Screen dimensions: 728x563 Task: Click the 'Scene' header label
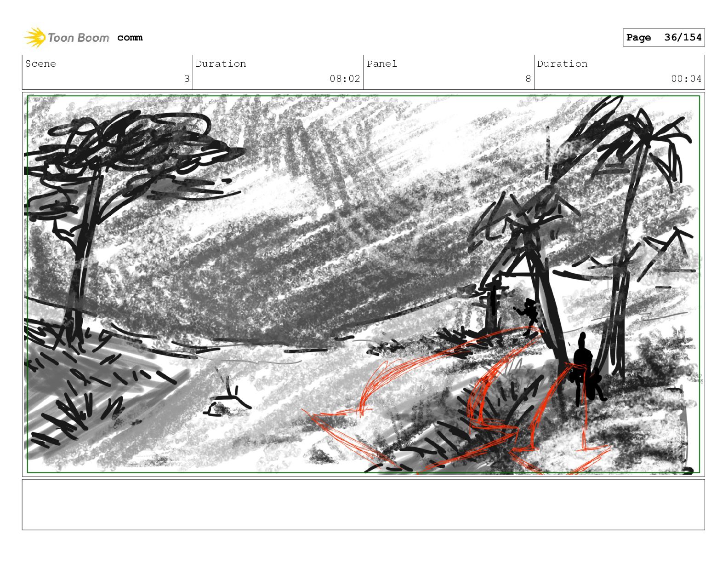click(x=40, y=63)
